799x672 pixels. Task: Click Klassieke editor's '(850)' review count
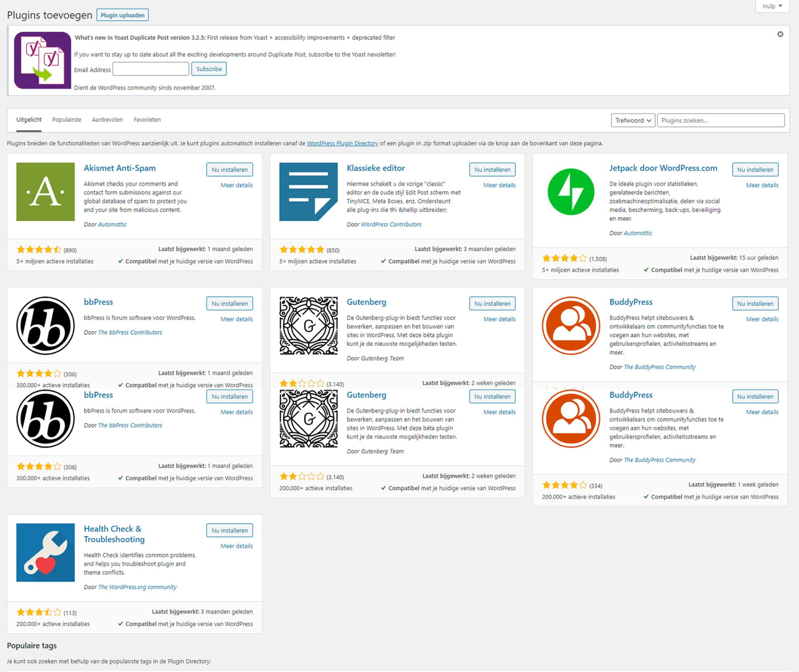[333, 250]
